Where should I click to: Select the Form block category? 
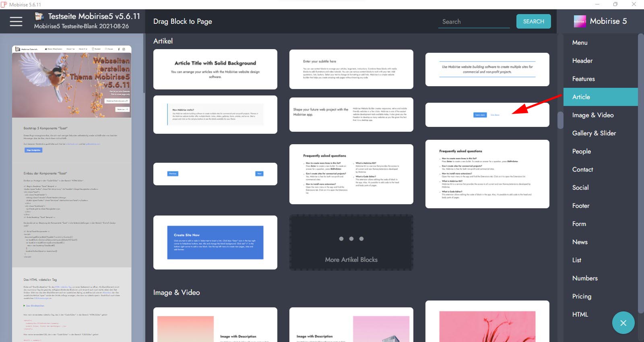[x=601, y=224]
